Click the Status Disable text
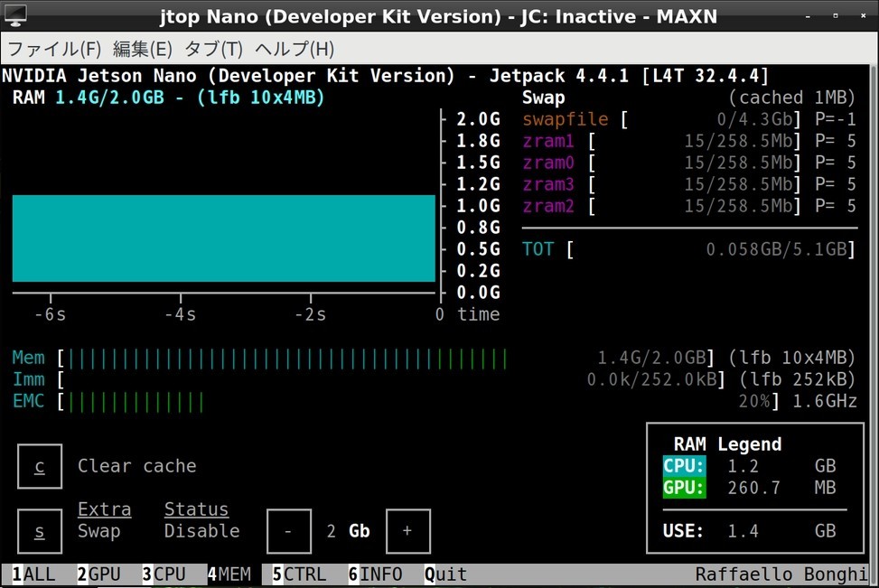The height and width of the screenshot is (588, 879). tap(201, 520)
